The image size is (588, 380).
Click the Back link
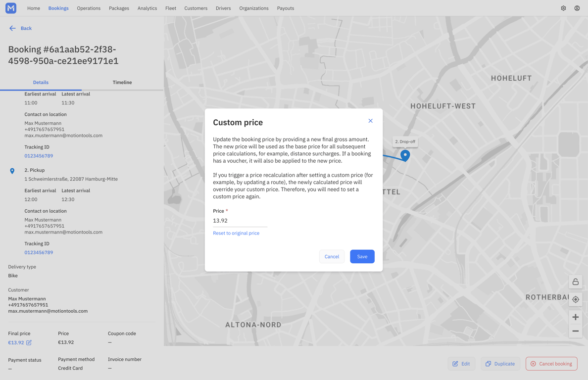click(x=26, y=28)
